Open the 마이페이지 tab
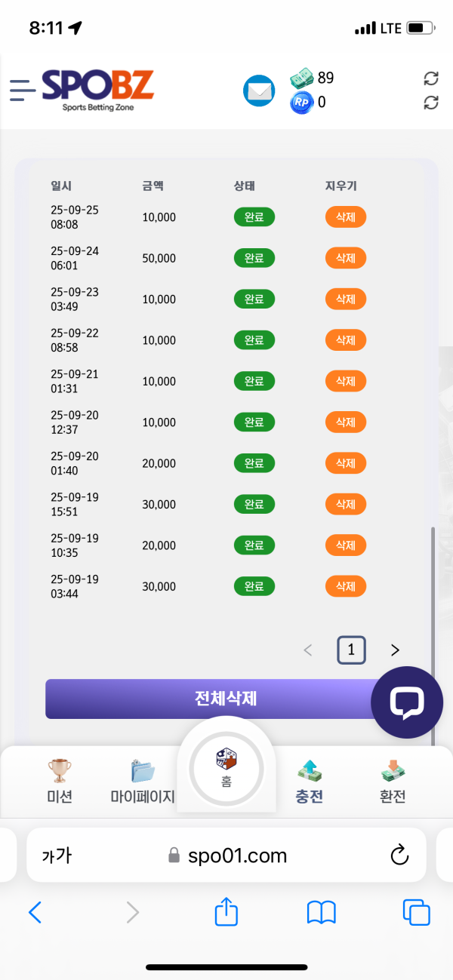Viewport: 453px width, 980px height. click(143, 781)
